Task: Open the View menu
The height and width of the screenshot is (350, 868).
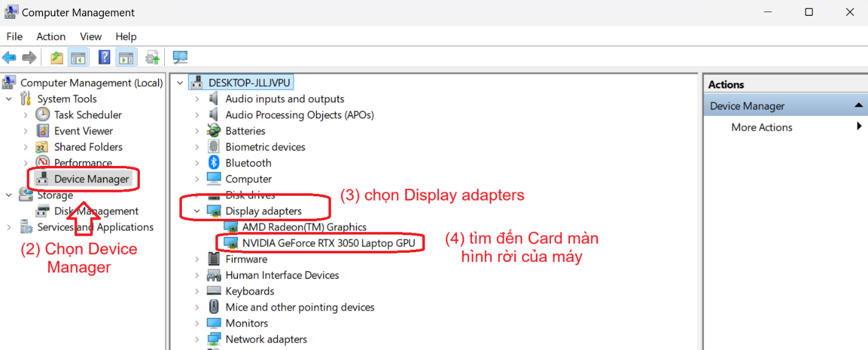Action: 91,36
